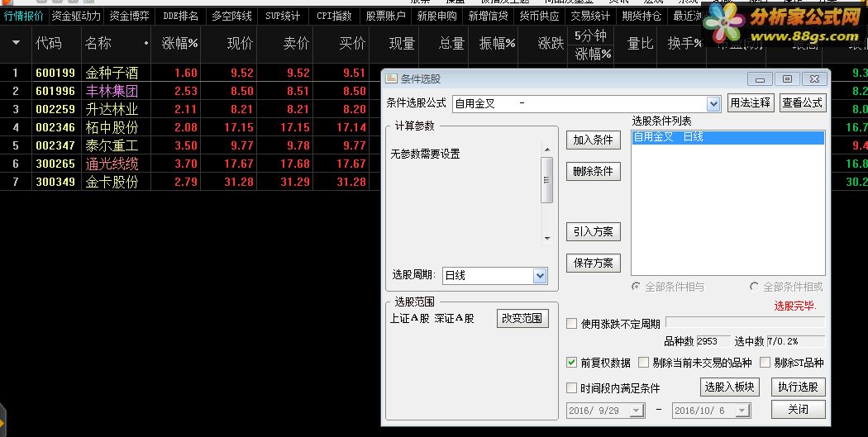Open the 股票账户 tab
Viewport: 868px width, 437px height.
385,16
